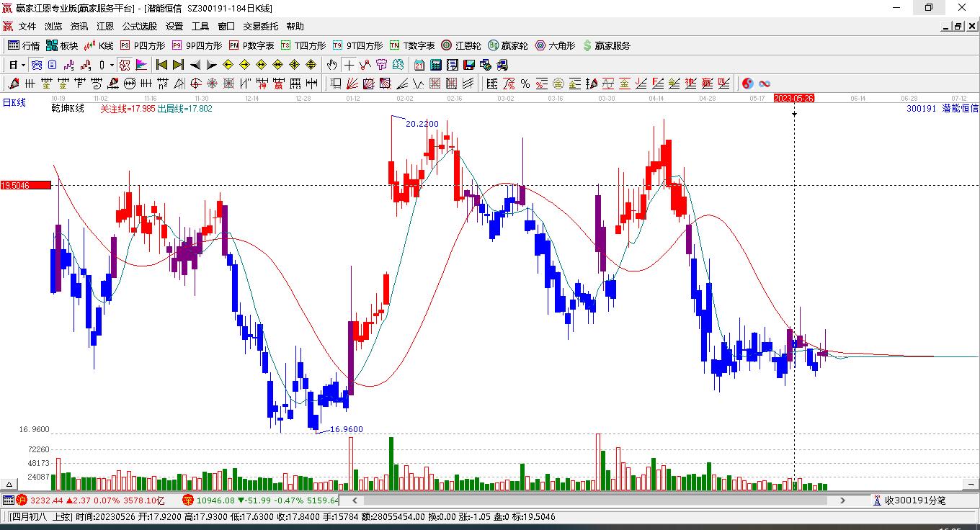Click the save floppy disk icon
Viewport: 980px width, 530px height.
pos(468,65)
